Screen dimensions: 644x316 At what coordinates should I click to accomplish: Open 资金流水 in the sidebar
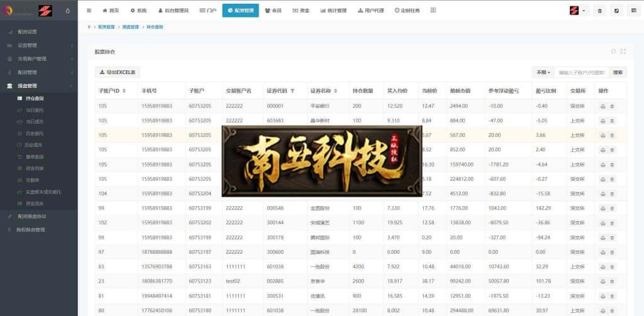35,203
